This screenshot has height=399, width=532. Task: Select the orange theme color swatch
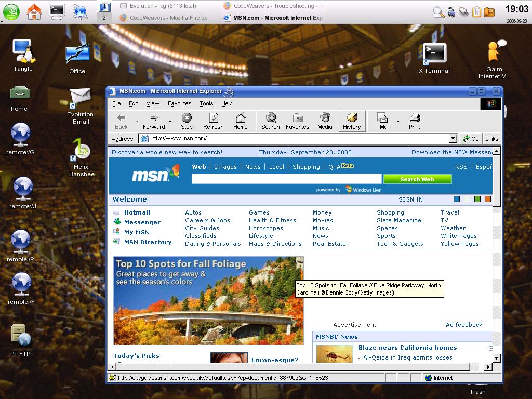pos(488,199)
